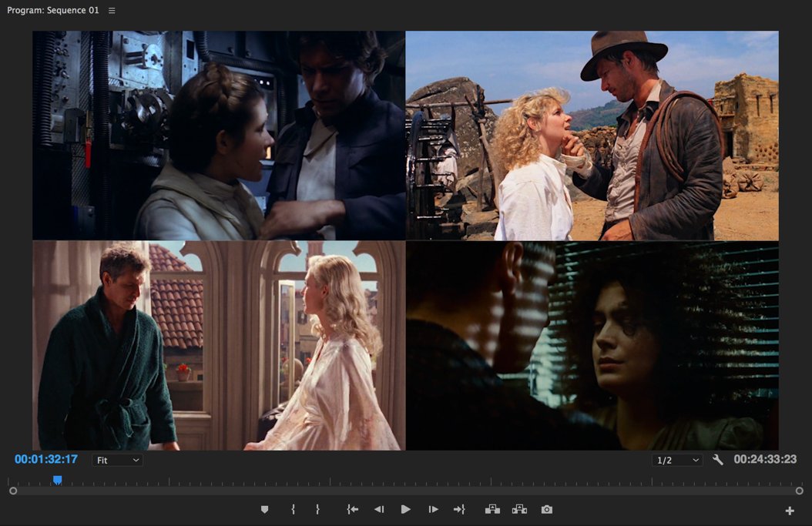
Task: Go to the Out point
Action: point(459,510)
